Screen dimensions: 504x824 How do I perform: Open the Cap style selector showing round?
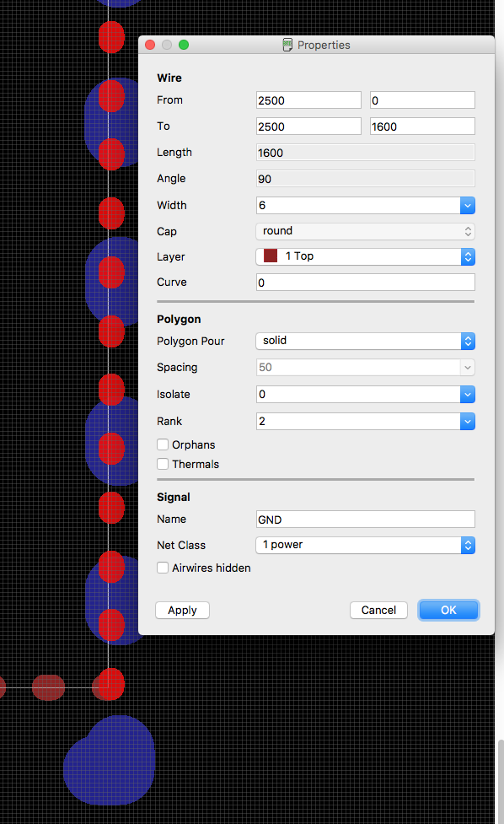tap(366, 231)
